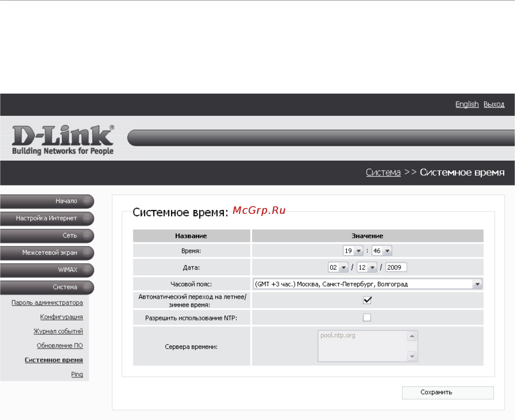Click the Система breadcrumb link
Viewport: 515px width, 420px height.
383,172
